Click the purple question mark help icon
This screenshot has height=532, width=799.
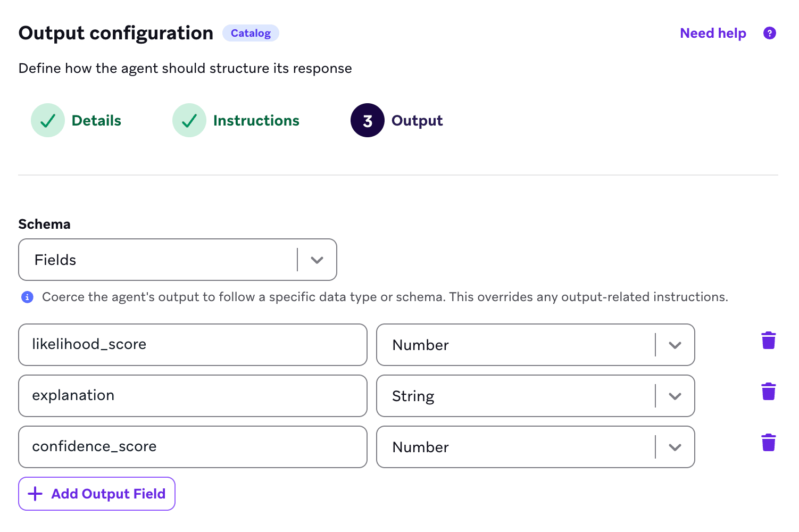(769, 34)
